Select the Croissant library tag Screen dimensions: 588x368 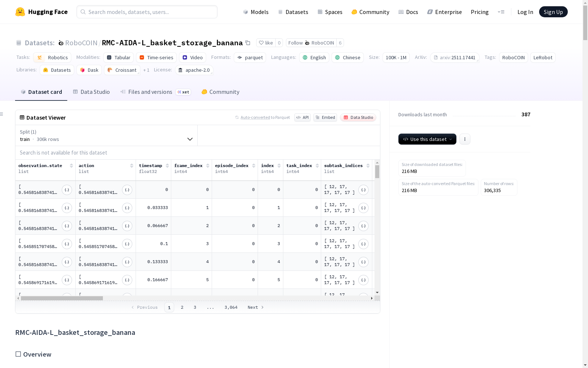click(x=122, y=70)
